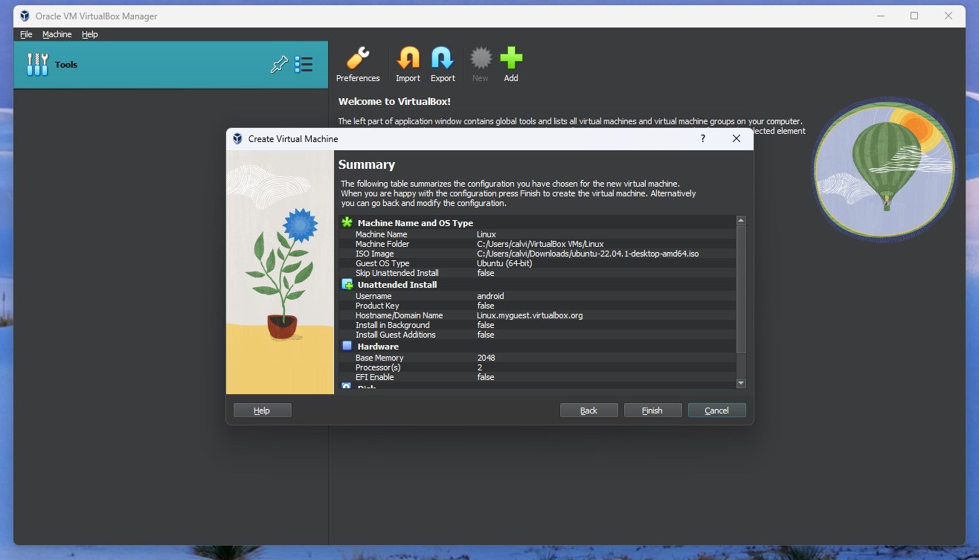Click the Tools wrench icon in sidebar
The image size is (979, 560).
click(37, 65)
